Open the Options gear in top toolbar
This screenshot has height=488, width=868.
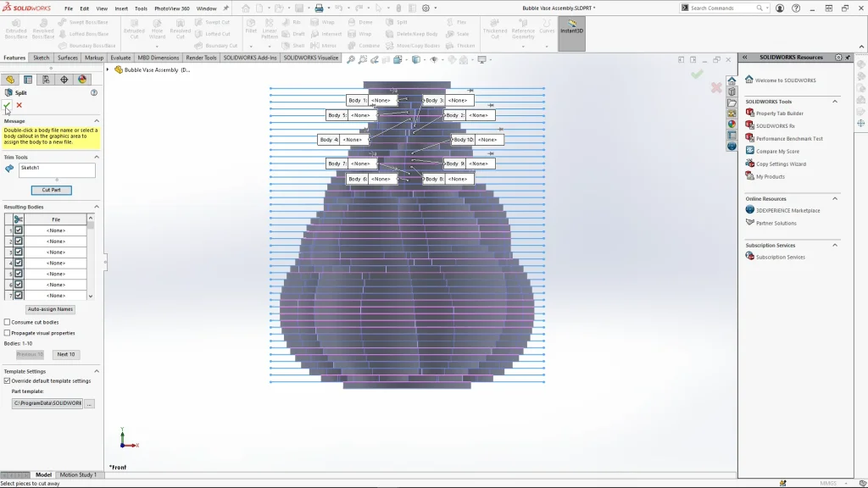(426, 8)
